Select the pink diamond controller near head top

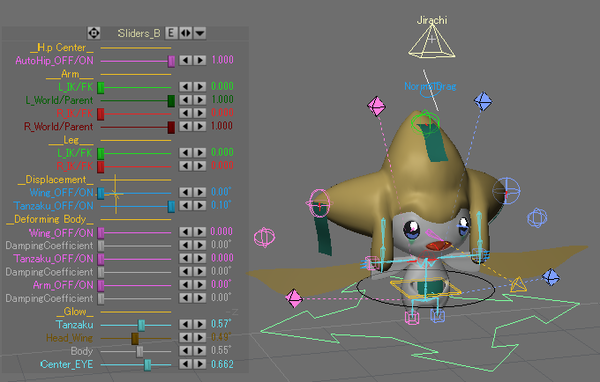point(376,106)
